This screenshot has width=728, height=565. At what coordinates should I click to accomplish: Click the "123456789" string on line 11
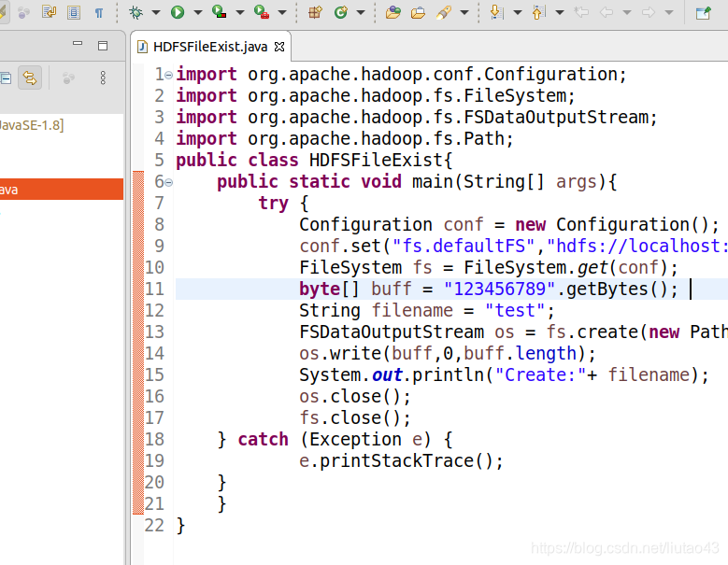tap(500, 289)
